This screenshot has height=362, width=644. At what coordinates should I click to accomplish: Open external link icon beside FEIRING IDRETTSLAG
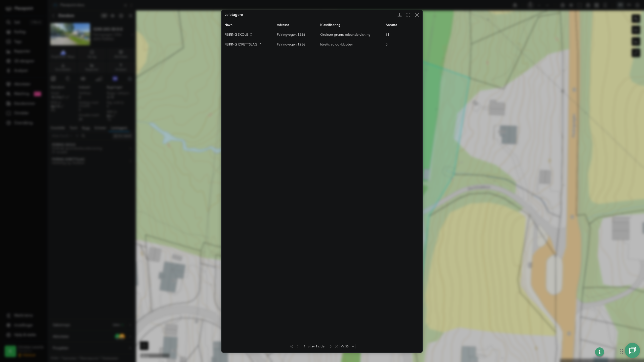[260, 44]
